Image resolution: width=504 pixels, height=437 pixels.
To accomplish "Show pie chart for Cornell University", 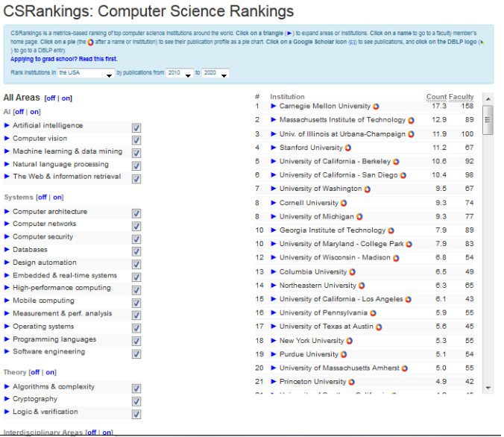I will tap(344, 203).
